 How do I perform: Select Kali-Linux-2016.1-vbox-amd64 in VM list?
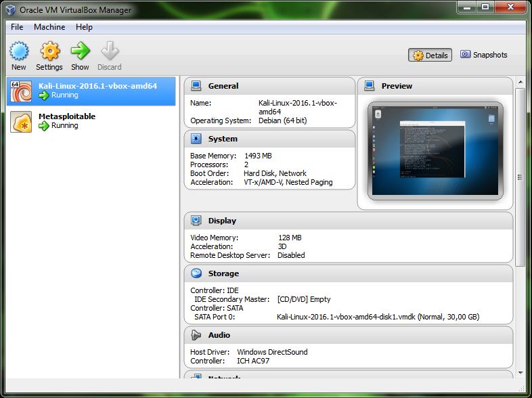91,91
